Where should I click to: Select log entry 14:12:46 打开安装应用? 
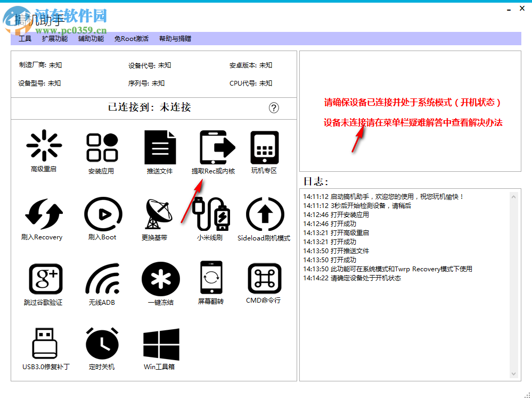(336, 214)
